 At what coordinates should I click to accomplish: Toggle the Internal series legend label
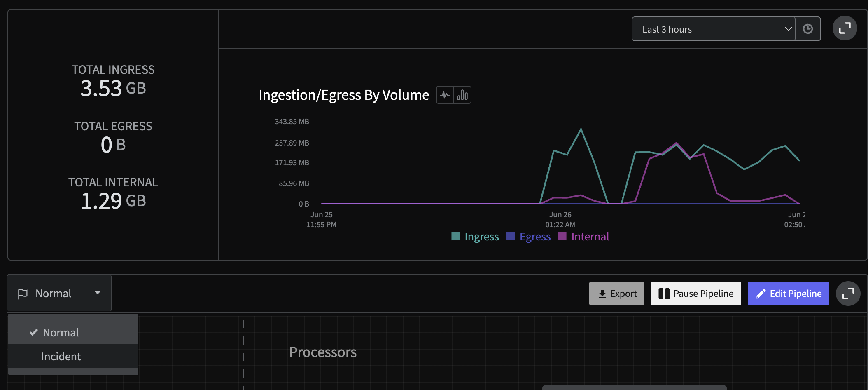click(590, 237)
